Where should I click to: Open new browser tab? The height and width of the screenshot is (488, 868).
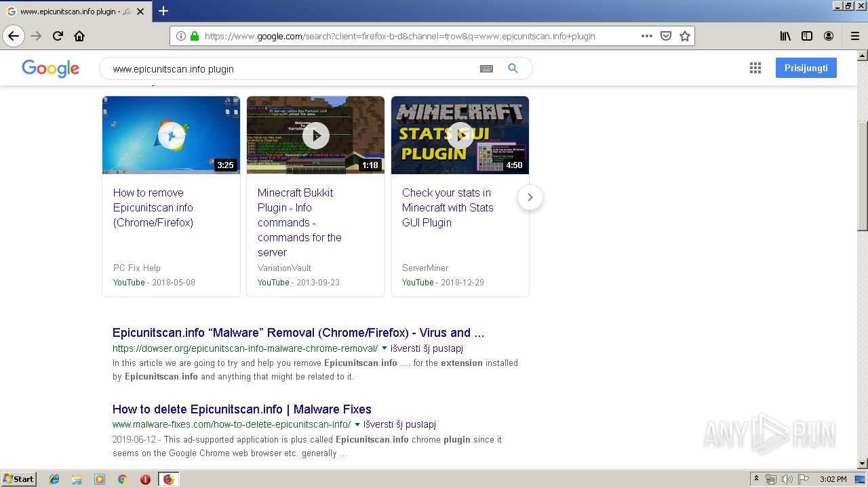[163, 11]
